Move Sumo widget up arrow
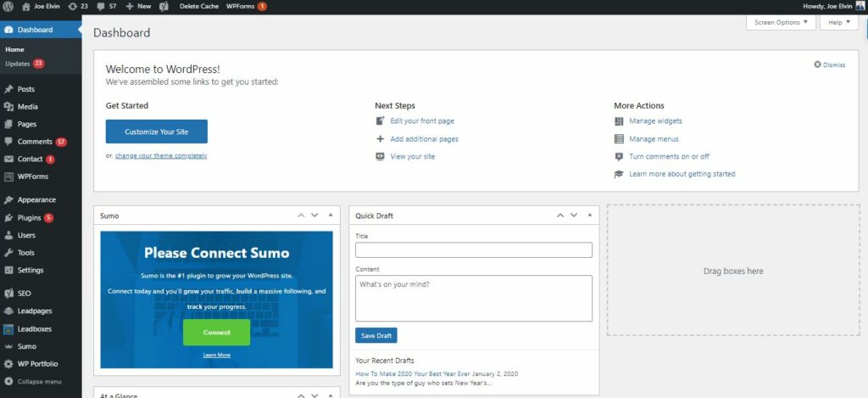The height and width of the screenshot is (398, 868). pos(301,216)
